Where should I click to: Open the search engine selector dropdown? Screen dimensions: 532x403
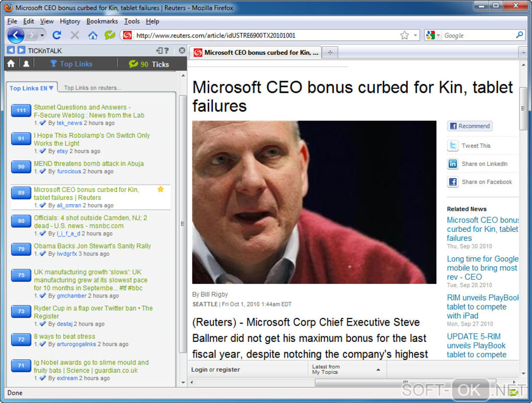pyautogui.click(x=433, y=35)
